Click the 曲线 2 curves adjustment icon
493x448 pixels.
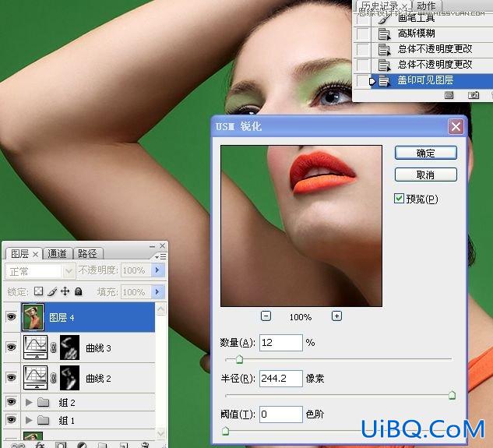point(36,378)
